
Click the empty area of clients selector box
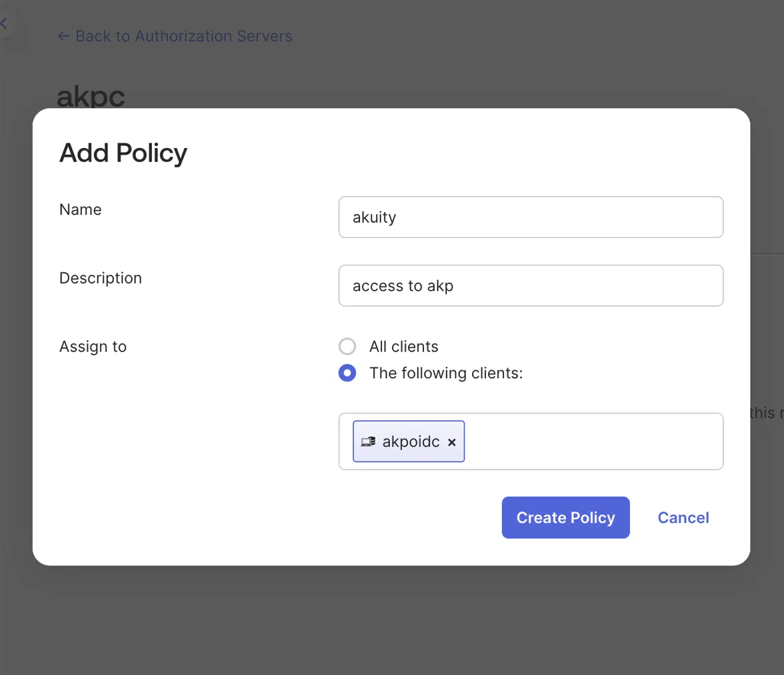(x=593, y=442)
